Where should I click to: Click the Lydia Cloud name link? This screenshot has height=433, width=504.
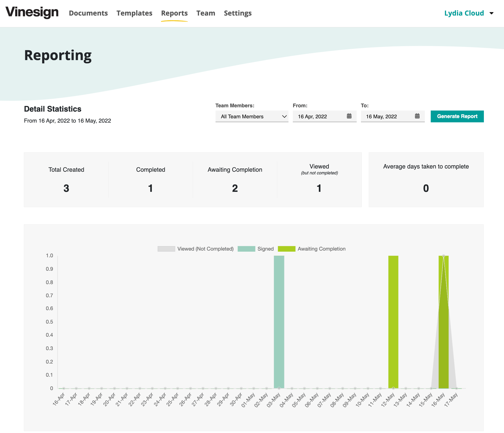point(464,13)
